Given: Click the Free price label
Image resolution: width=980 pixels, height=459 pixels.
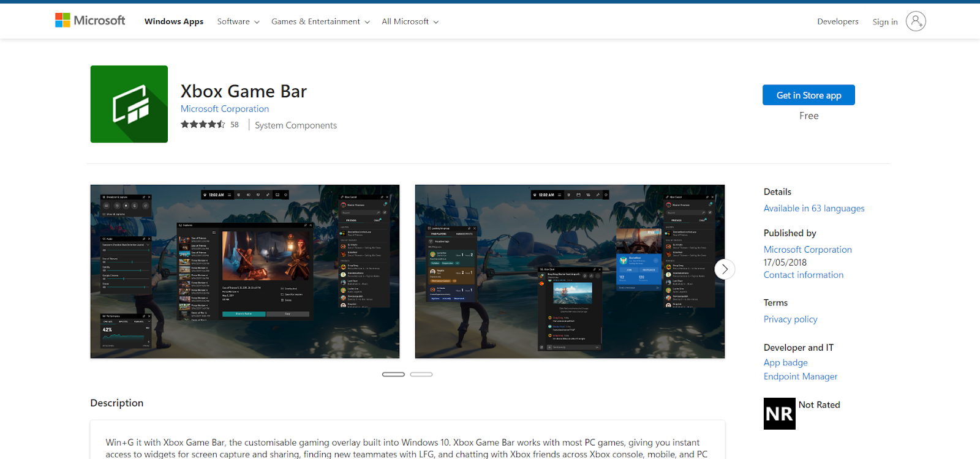Looking at the screenshot, I should 809,116.
